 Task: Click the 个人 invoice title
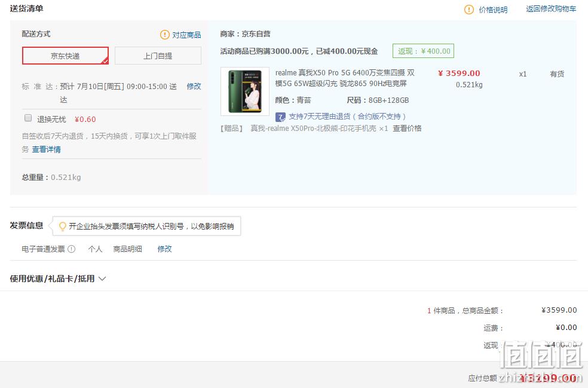tap(95, 249)
